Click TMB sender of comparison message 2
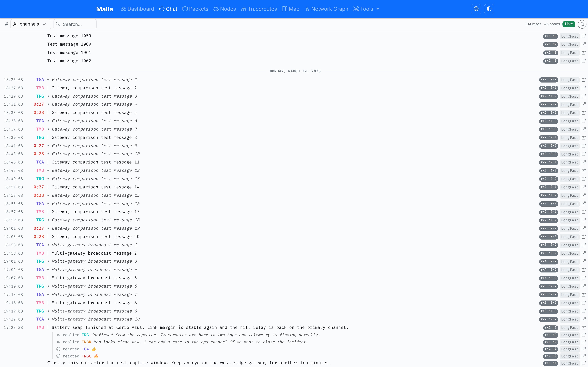 click(40, 88)
